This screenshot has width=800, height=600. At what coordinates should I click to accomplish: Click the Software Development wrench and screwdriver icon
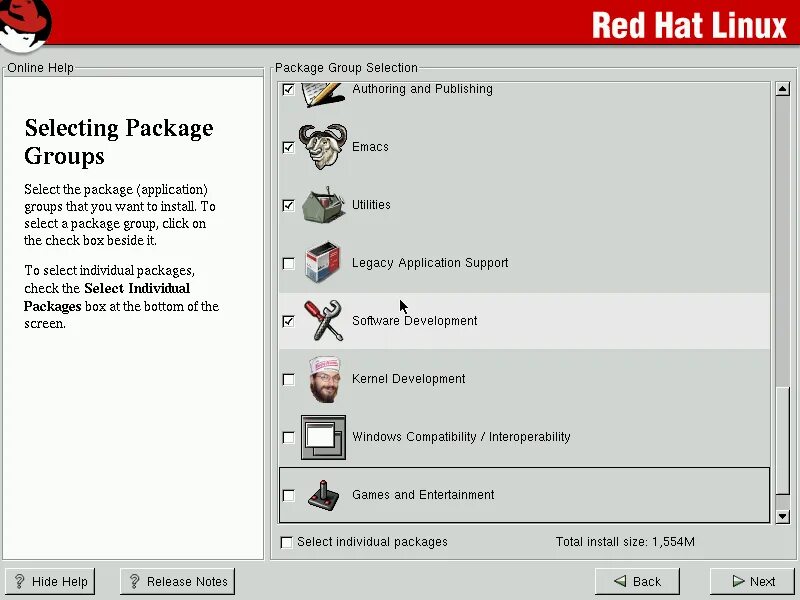323,321
